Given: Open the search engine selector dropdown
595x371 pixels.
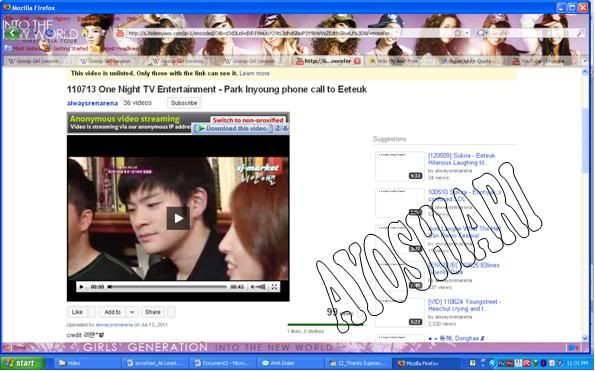Looking at the screenshot, I should 482,33.
